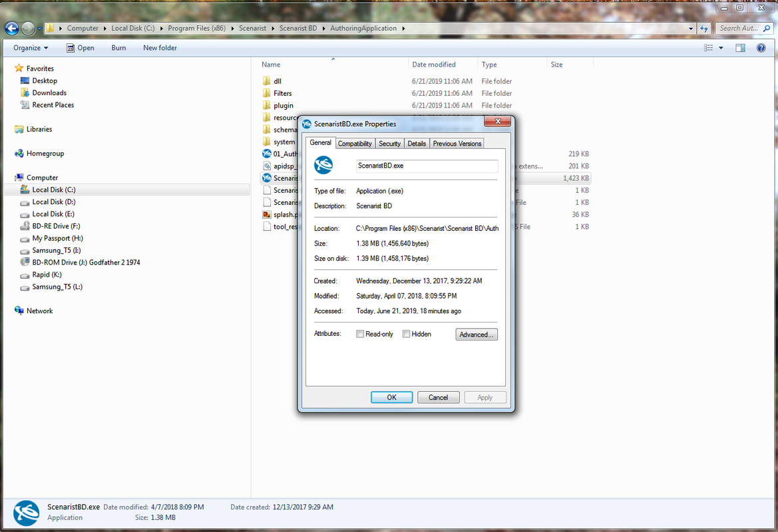
Task: Switch to the General tab in Properties
Action: point(320,143)
